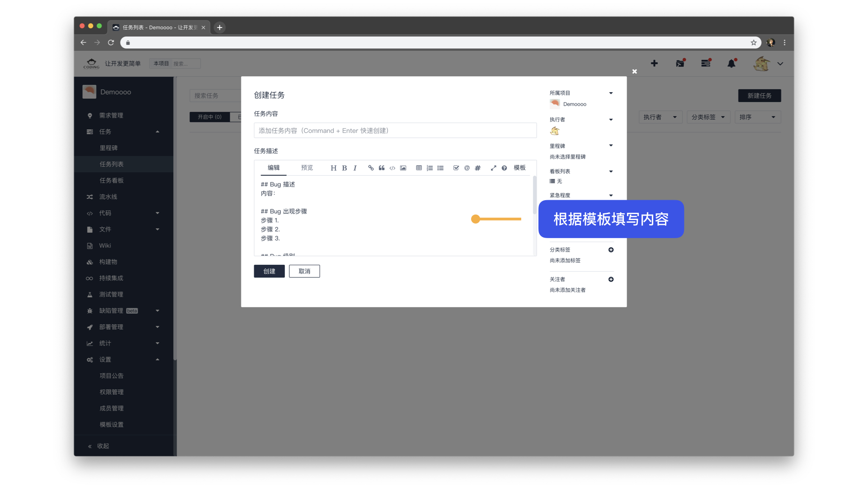Open the editor help question-mark icon
Screen dimensions: 868x488
tap(504, 168)
